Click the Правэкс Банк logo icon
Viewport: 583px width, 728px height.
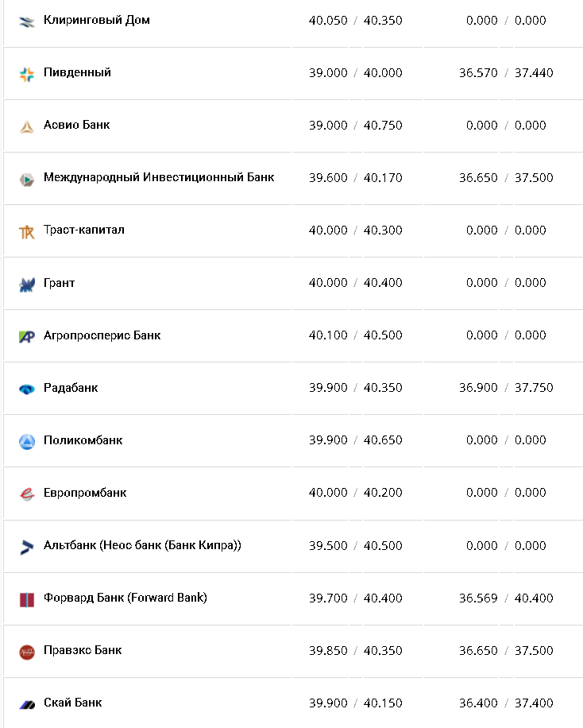click(27, 652)
